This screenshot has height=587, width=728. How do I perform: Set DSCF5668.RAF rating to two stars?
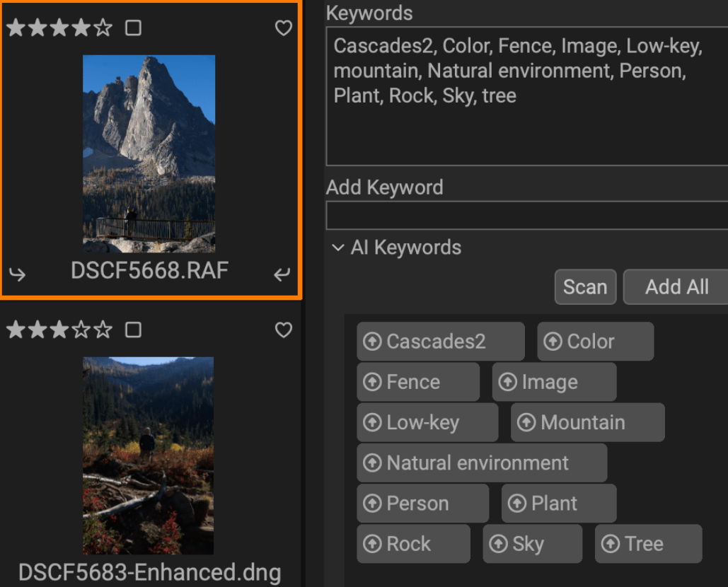37,28
